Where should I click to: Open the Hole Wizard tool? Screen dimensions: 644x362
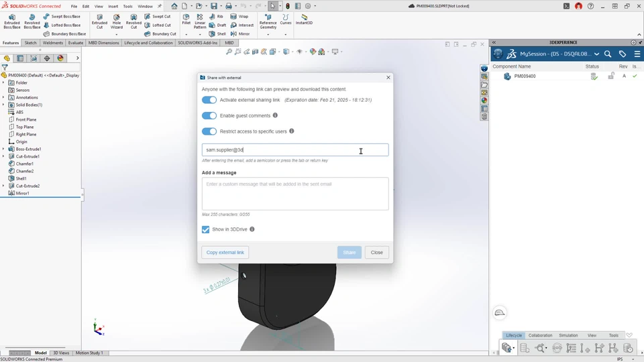(x=117, y=21)
